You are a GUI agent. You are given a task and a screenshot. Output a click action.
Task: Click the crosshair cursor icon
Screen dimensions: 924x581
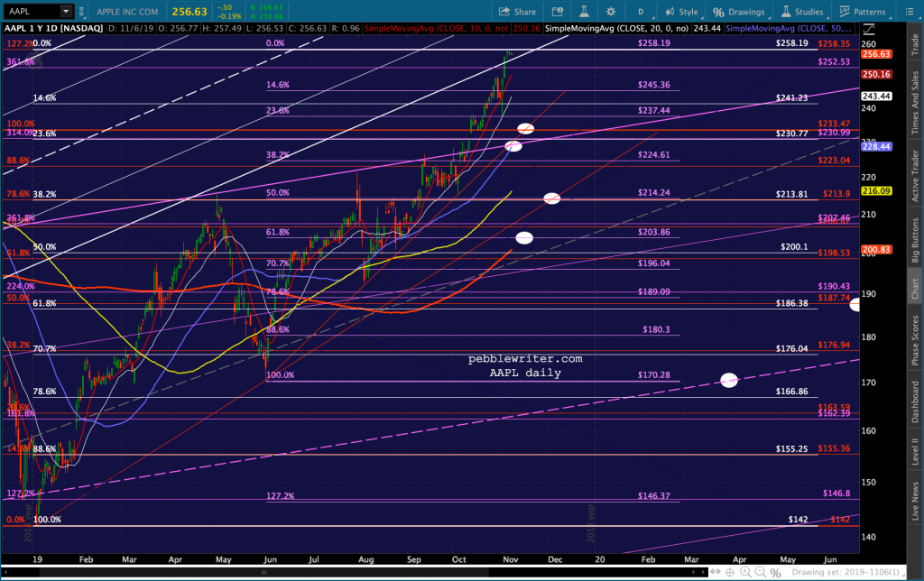point(730,572)
